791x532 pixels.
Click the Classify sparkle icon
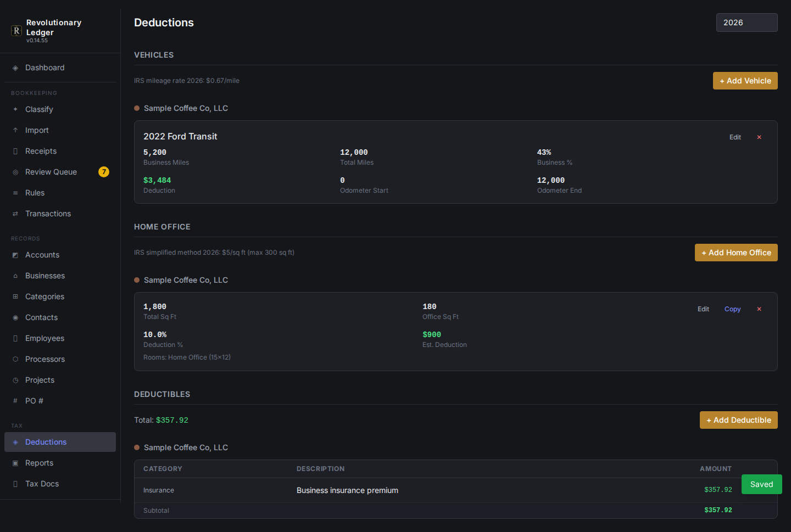[15, 109]
